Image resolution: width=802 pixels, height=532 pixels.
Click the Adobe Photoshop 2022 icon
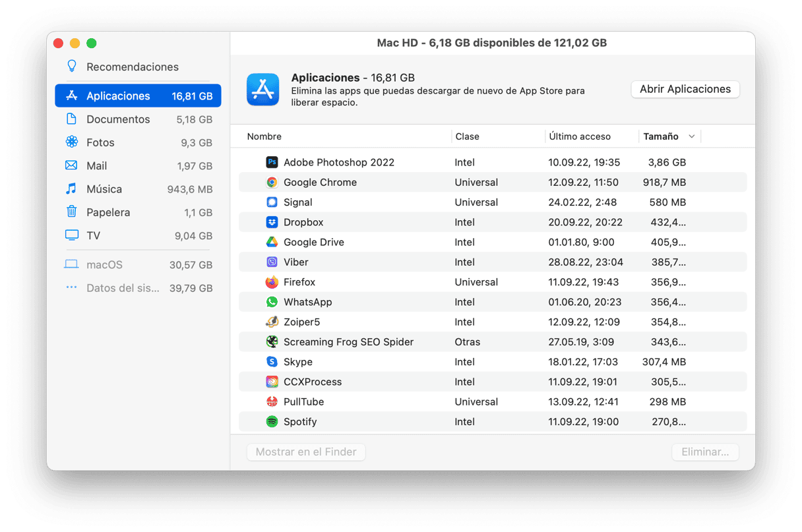click(272, 162)
